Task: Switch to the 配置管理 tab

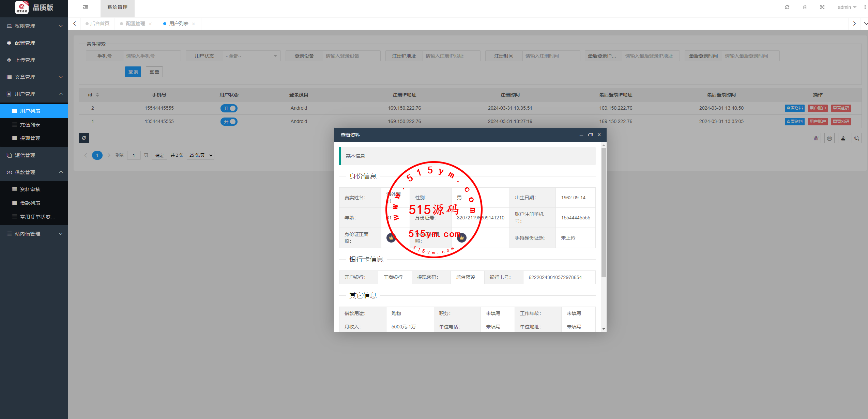Action: point(135,24)
